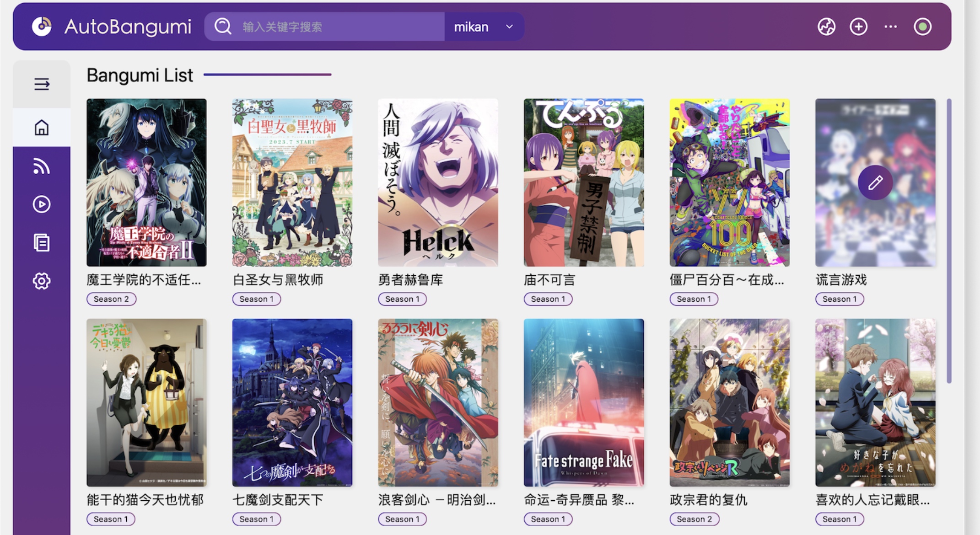Click the AutoBangumi logo icon

(x=42, y=27)
